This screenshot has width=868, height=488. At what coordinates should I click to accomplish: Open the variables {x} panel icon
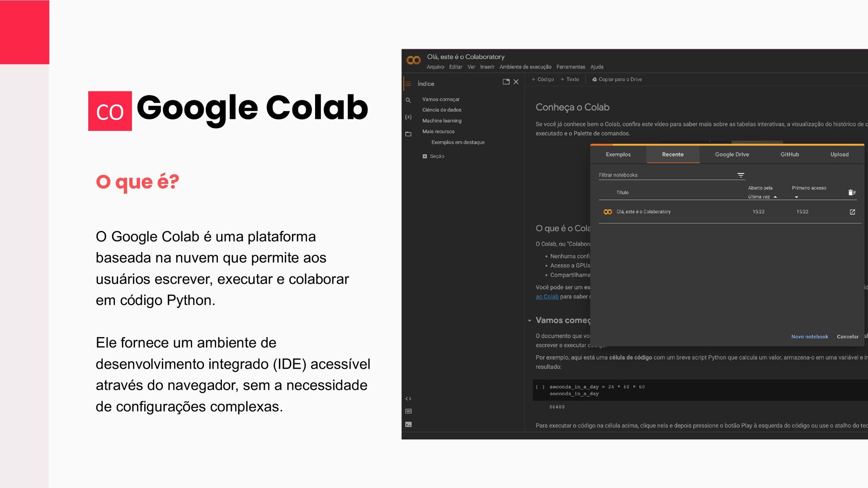408,117
